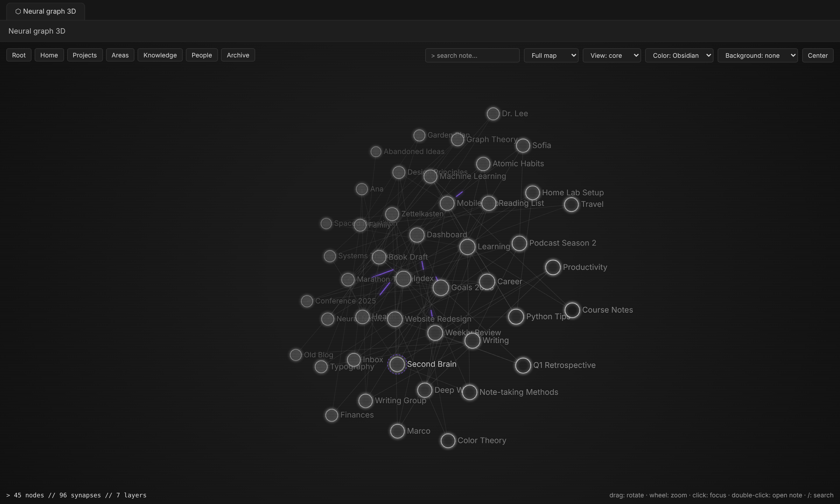Select the Productivity node
Image resolution: width=840 pixels, height=504 pixels.
[553, 267]
